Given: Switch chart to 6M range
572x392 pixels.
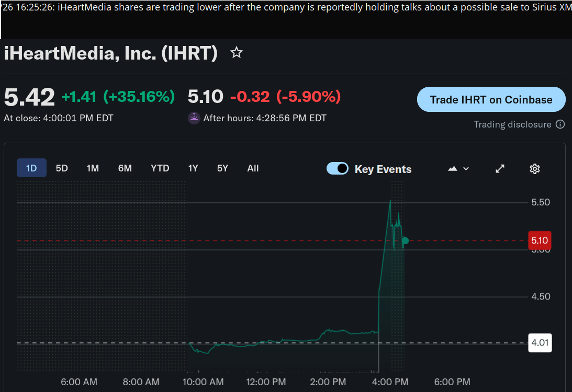Looking at the screenshot, I should (x=125, y=168).
